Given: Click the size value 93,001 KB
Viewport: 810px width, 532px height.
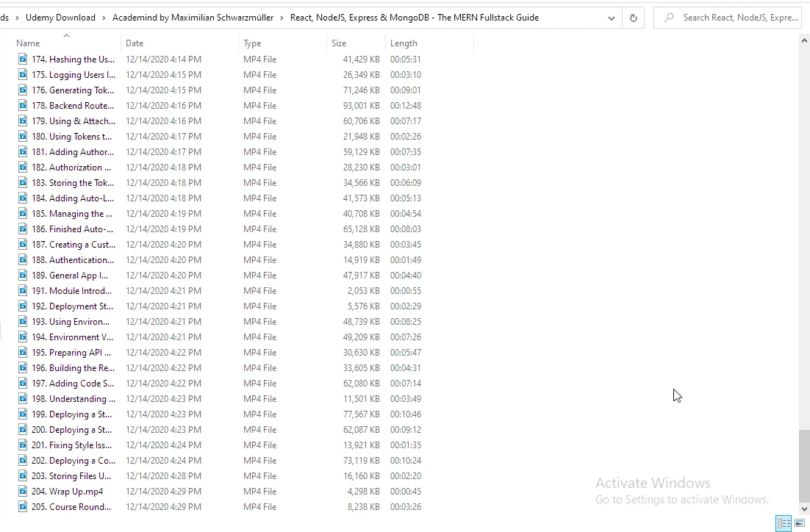Looking at the screenshot, I should [361, 106].
